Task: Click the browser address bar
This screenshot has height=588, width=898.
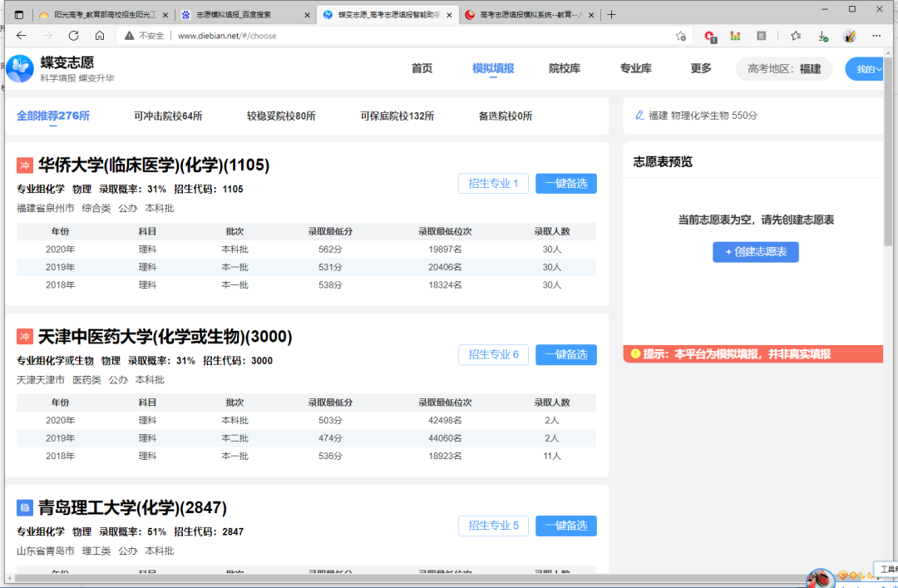Action: click(333, 36)
